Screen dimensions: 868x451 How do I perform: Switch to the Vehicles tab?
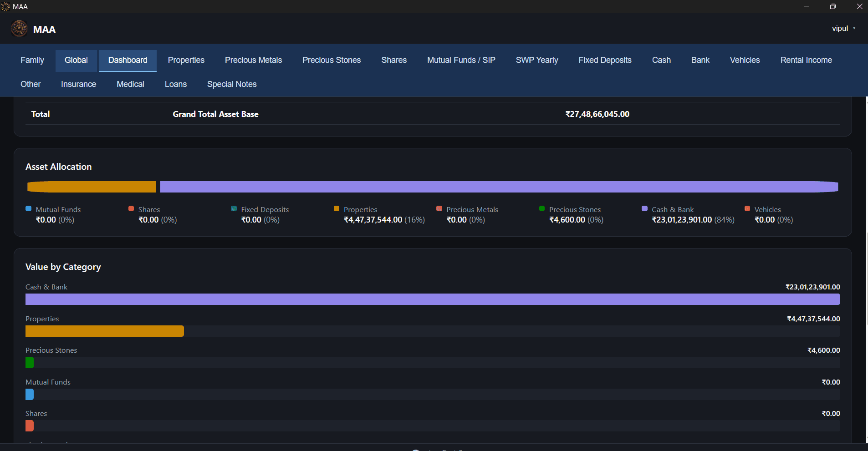tap(745, 60)
